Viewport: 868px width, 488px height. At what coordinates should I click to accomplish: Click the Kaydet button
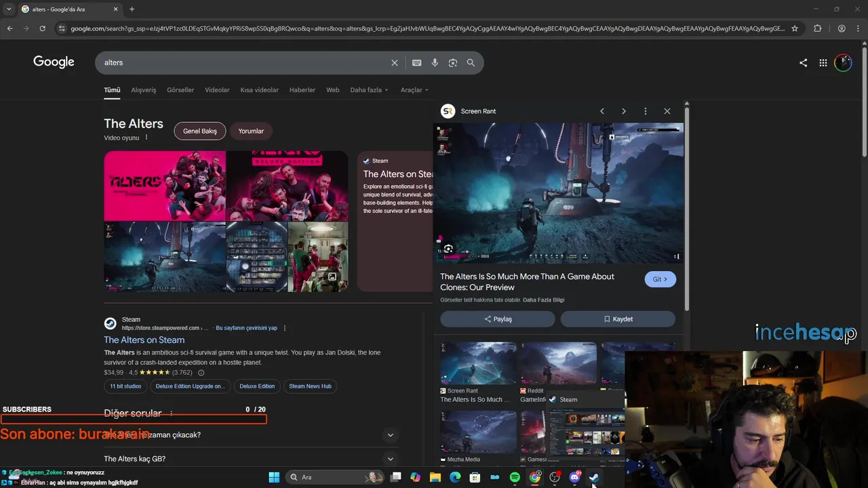point(618,319)
